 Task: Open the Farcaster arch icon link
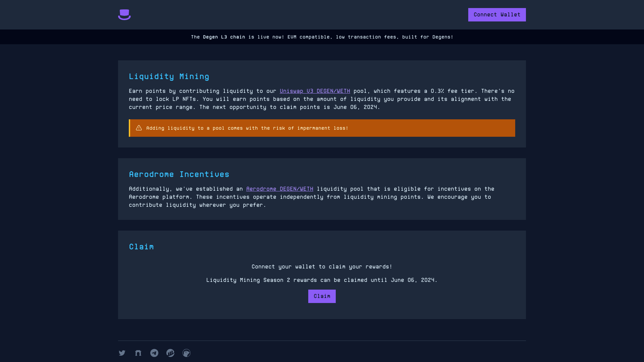tap(138, 353)
